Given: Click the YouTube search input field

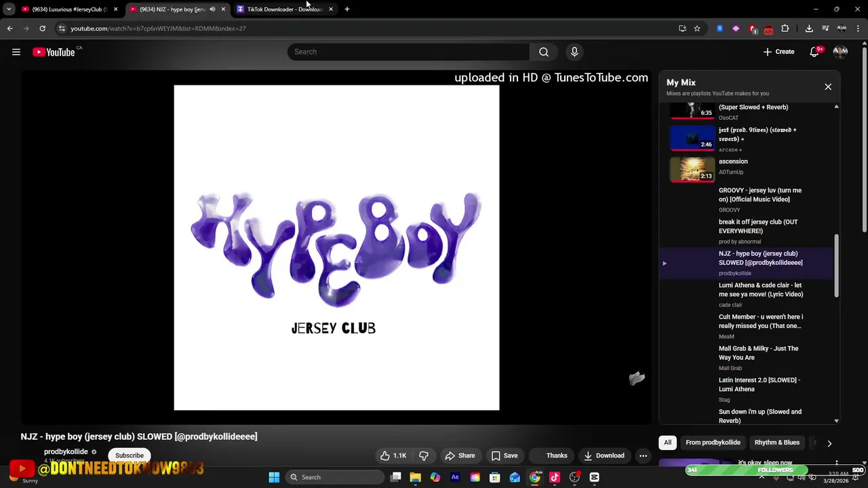Looking at the screenshot, I should [x=408, y=52].
